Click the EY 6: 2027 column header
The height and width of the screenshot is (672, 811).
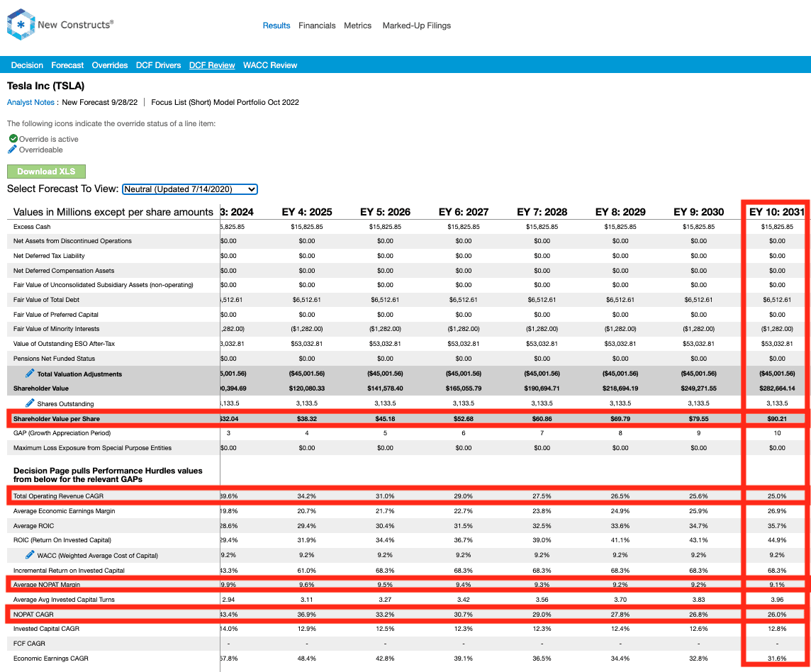tap(464, 212)
